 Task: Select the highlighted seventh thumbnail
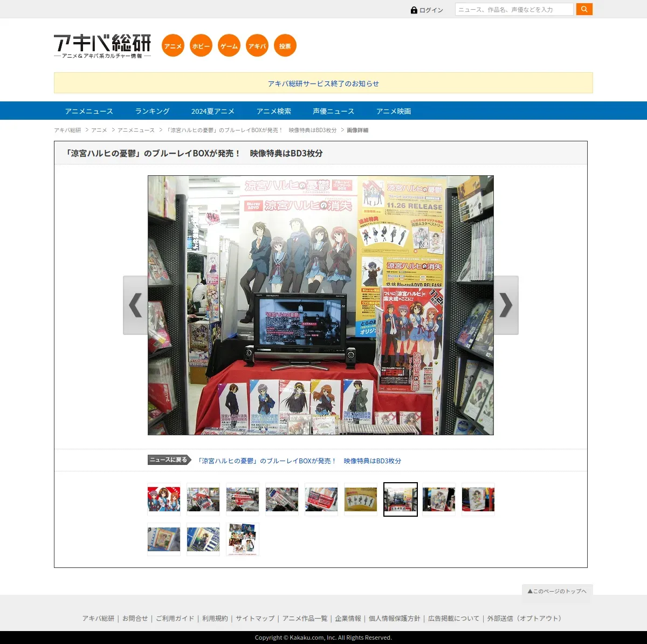401,499
